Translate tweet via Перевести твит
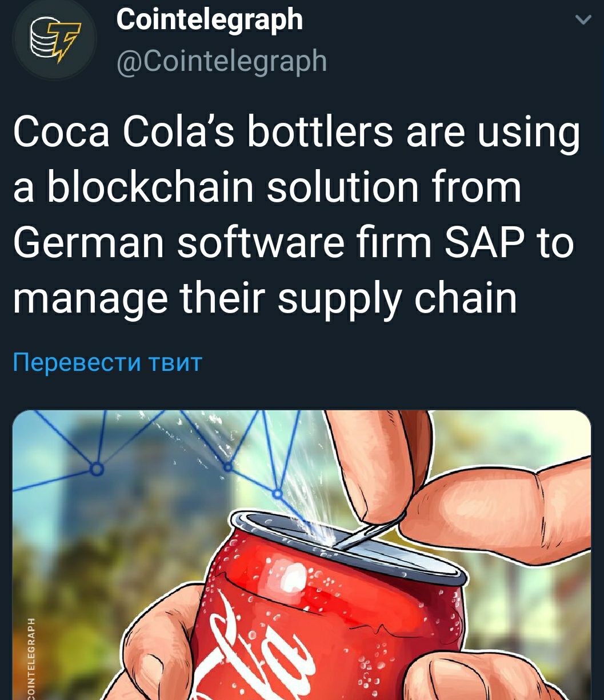The image size is (604, 700). tap(107, 362)
